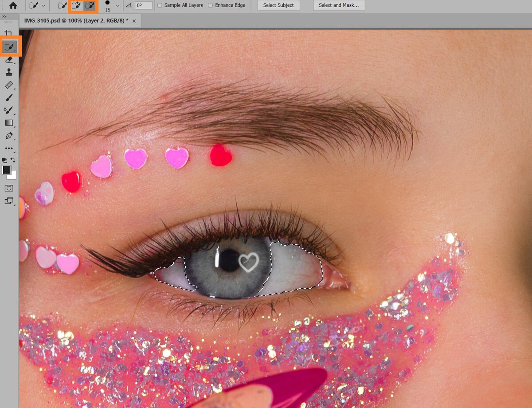Open the foreground color picker
The image size is (532, 408).
(x=7, y=170)
